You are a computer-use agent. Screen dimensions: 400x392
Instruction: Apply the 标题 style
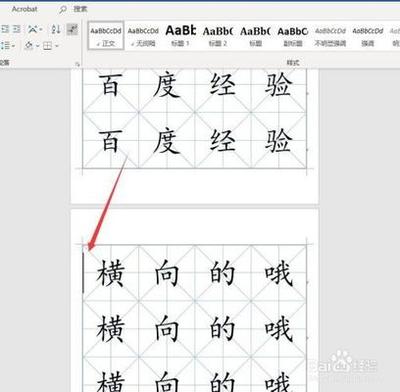click(255, 36)
